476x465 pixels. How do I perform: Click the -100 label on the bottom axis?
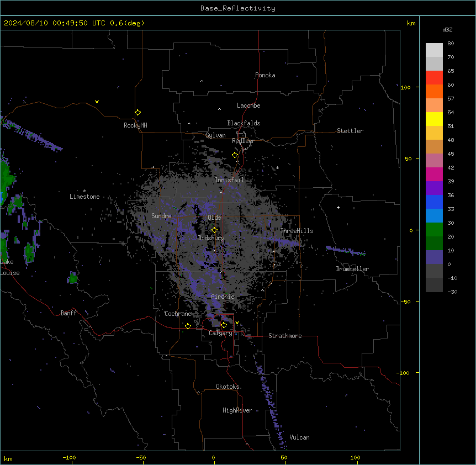coord(69,457)
